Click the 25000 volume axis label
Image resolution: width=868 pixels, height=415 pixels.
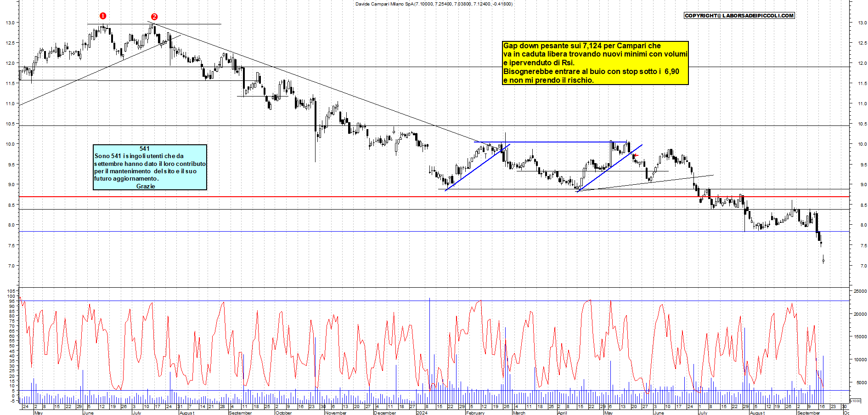click(x=860, y=291)
